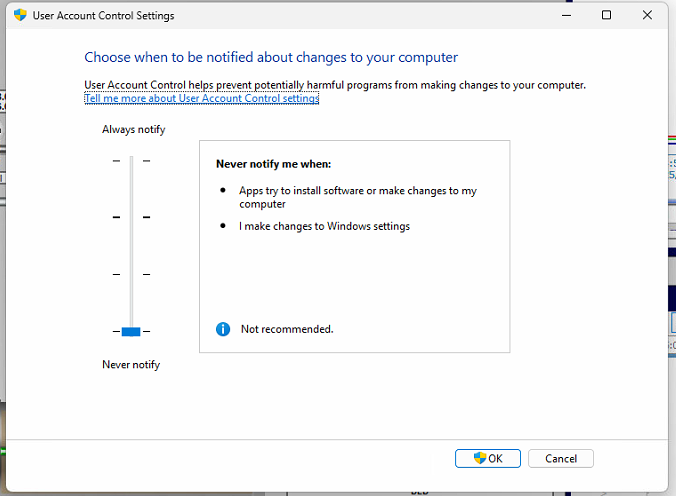The height and width of the screenshot is (496, 676).
Task: Click the Choose when to be notified heading
Action: [271, 57]
